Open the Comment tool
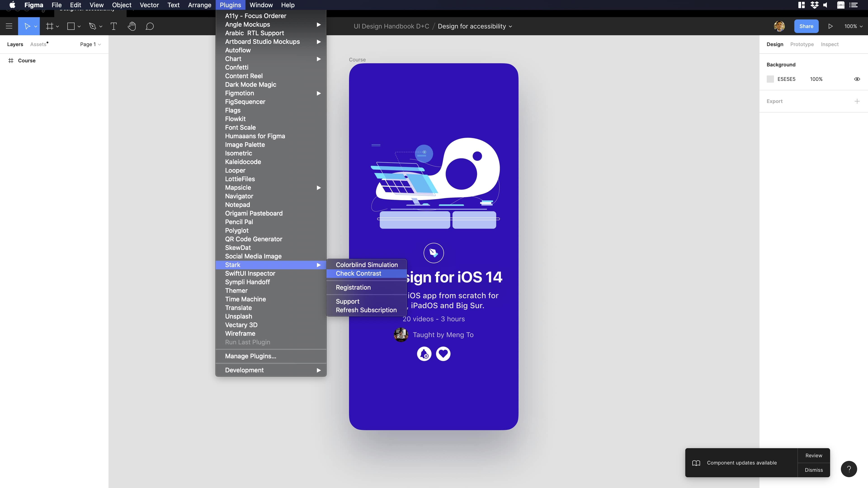Screen dimensions: 868x488 pyautogui.click(x=150, y=26)
